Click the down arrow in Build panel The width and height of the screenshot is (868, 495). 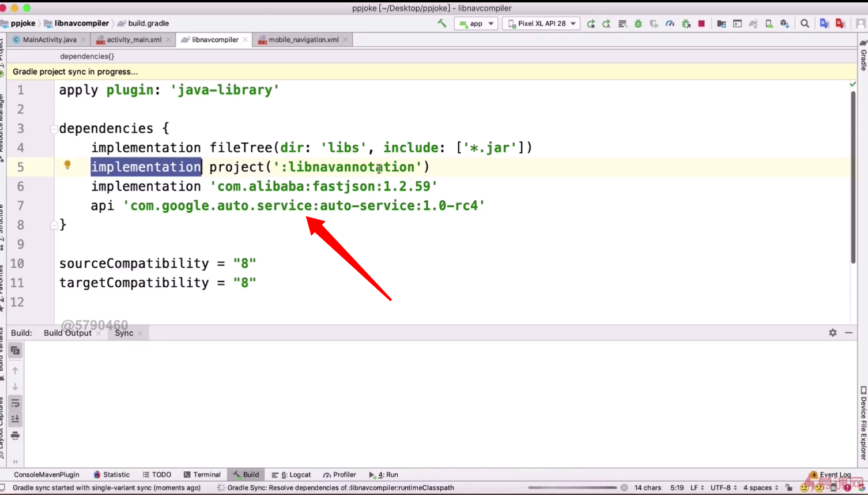point(16,387)
